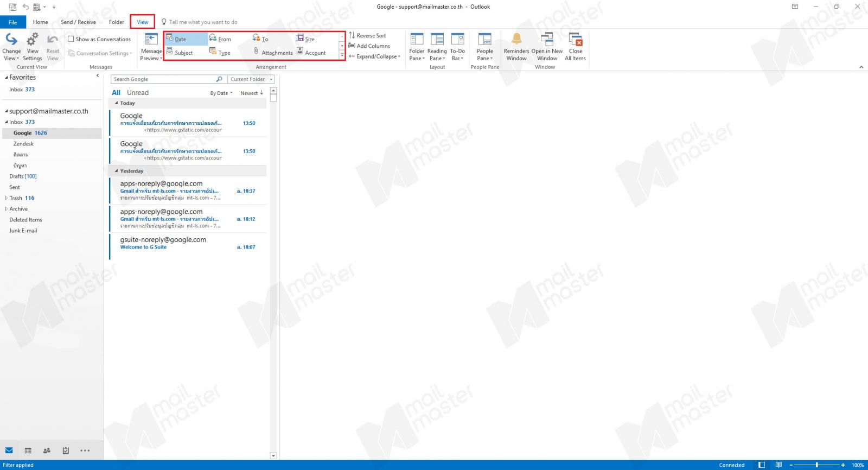Switch to the Send / Receive tab

point(78,22)
